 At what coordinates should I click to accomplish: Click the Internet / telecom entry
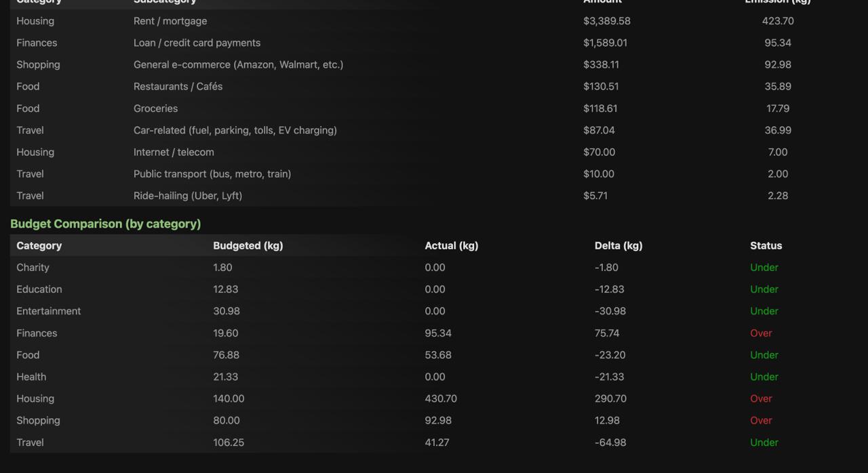click(x=174, y=152)
